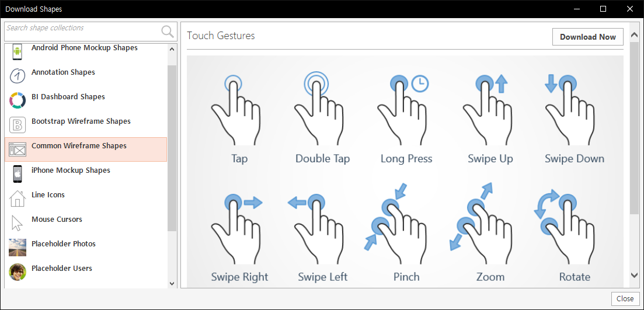Viewport: 644px width, 310px height.
Task: Click the Zoom gesture icon
Action: click(x=481, y=224)
